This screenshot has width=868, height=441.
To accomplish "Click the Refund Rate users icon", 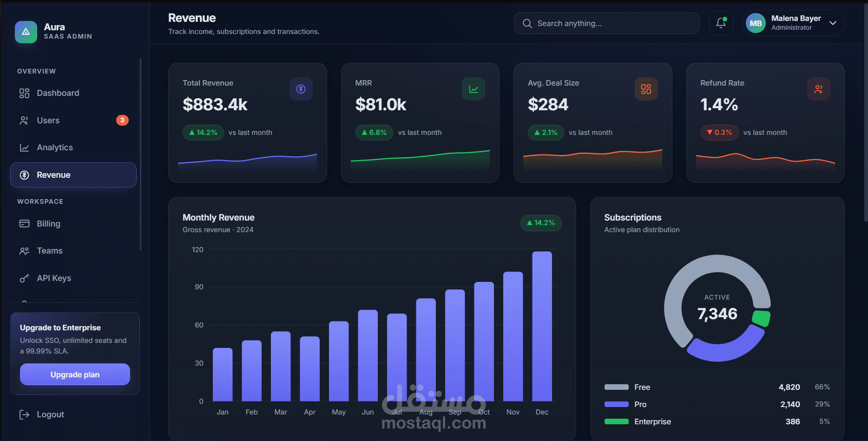I will pos(819,89).
